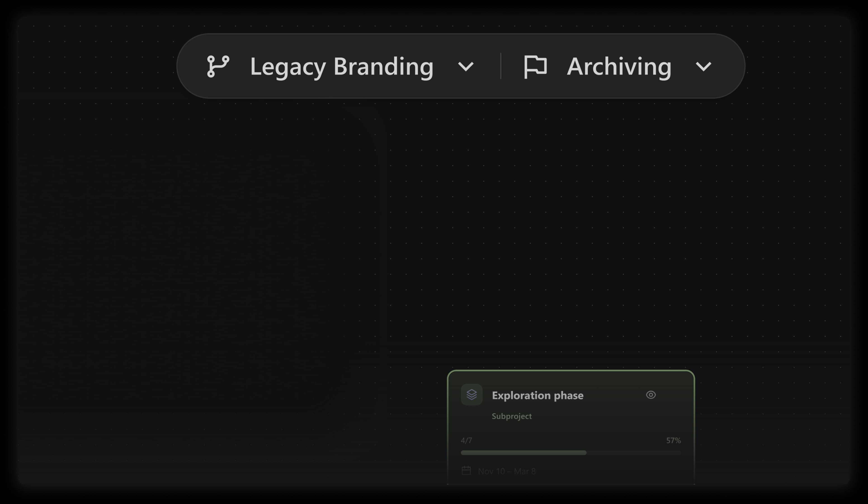Open the Archiving milestone selector
The height and width of the screenshot is (504, 868).
pyautogui.click(x=619, y=66)
